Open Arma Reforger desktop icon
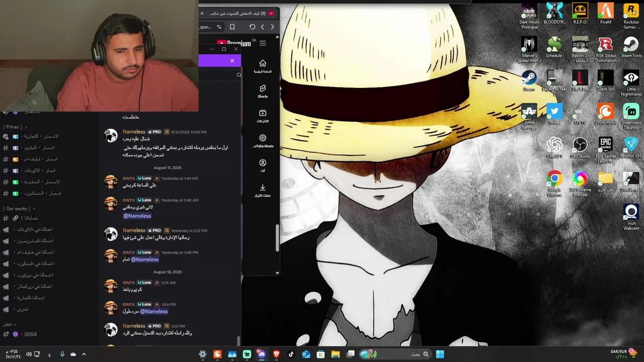This screenshot has width=644, height=362. (529, 117)
